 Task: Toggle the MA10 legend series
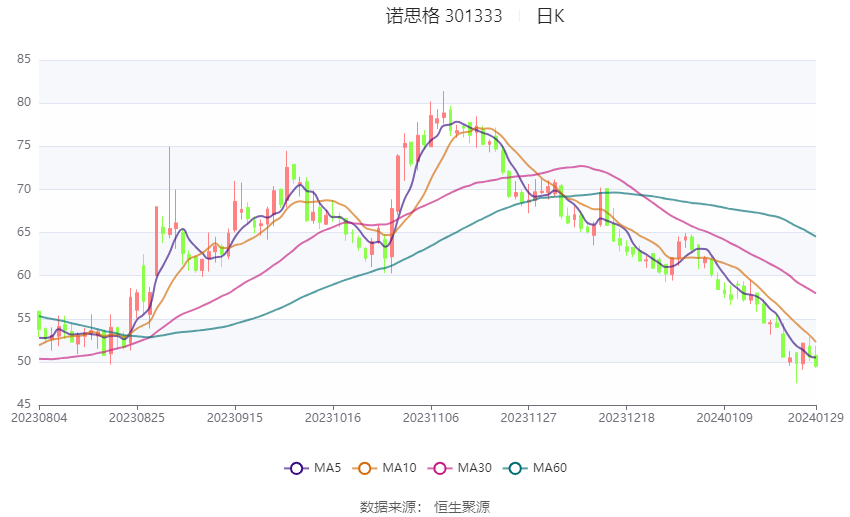point(384,468)
